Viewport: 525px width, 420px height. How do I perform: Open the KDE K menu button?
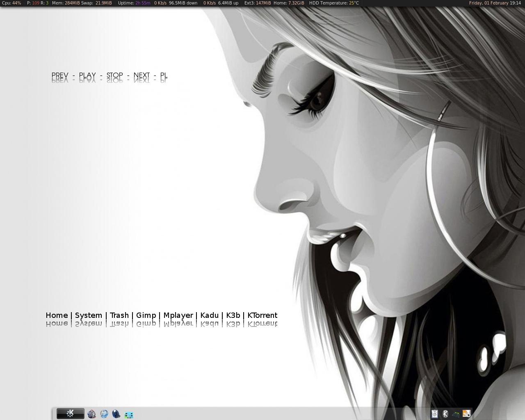(71, 413)
